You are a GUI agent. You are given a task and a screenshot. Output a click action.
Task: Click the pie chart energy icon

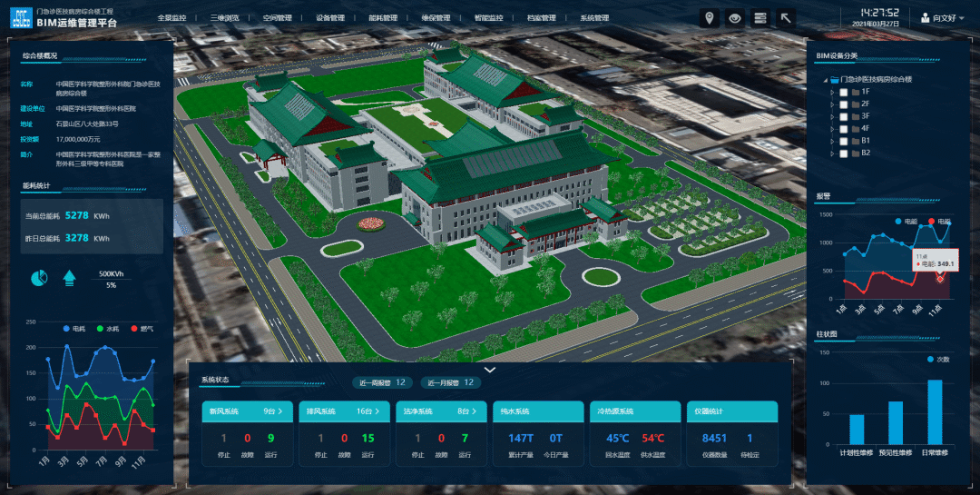(x=40, y=278)
